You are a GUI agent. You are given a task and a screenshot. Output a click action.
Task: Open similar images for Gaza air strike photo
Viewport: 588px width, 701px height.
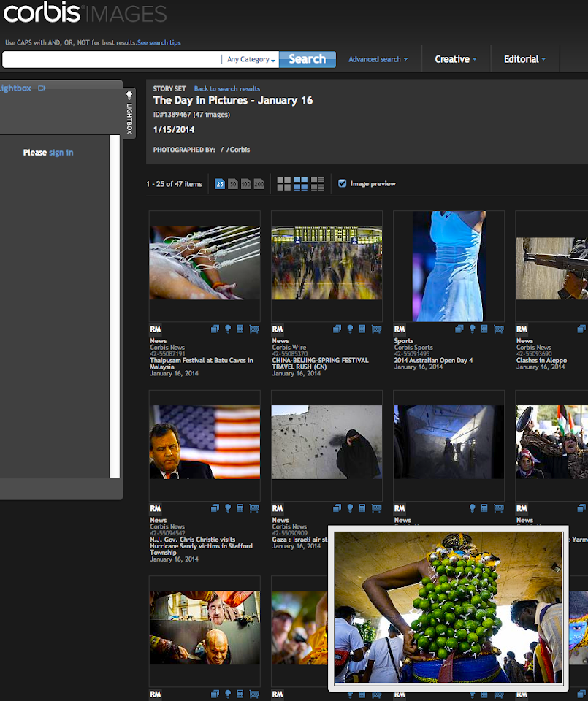coord(337,508)
